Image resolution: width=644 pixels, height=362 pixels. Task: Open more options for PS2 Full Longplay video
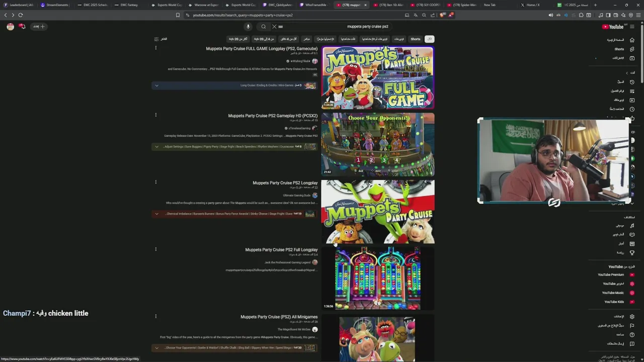[155, 249]
